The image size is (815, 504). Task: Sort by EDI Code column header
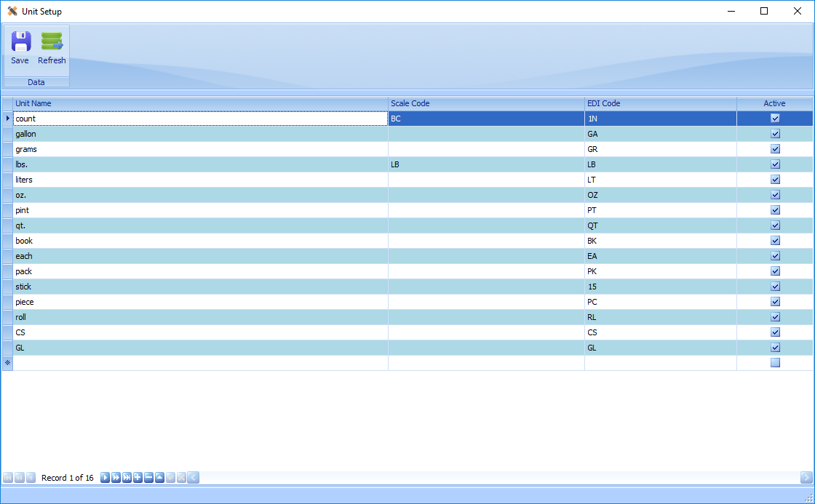pos(660,103)
